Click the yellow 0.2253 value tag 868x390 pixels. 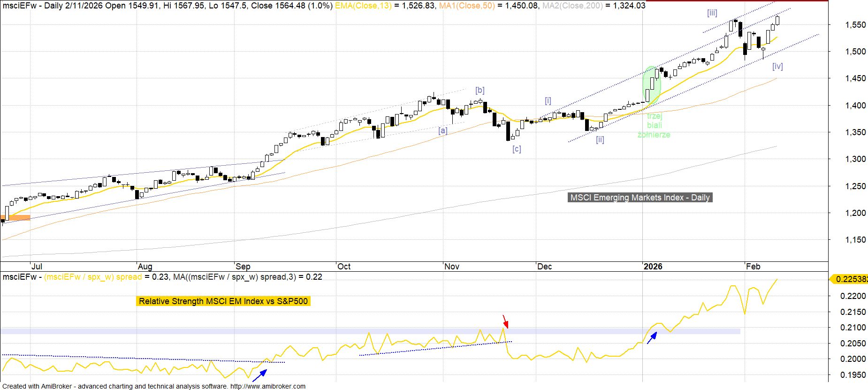(x=849, y=279)
